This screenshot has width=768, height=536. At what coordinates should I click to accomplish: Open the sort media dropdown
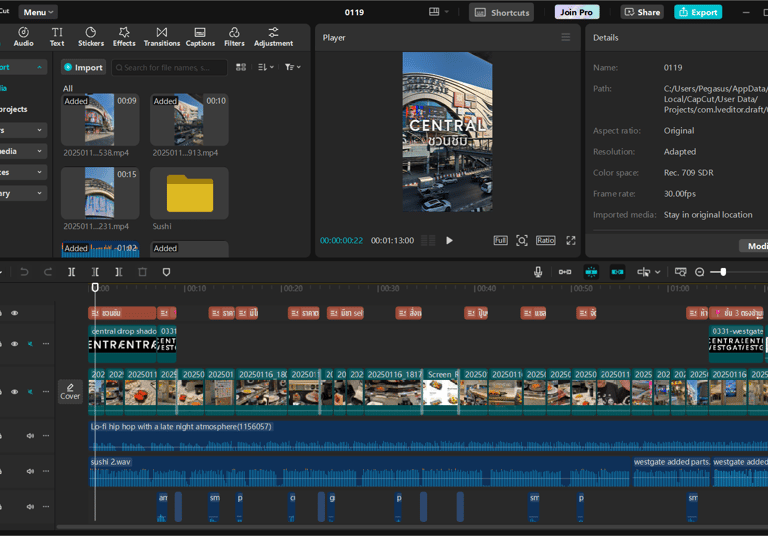(x=265, y=67)
